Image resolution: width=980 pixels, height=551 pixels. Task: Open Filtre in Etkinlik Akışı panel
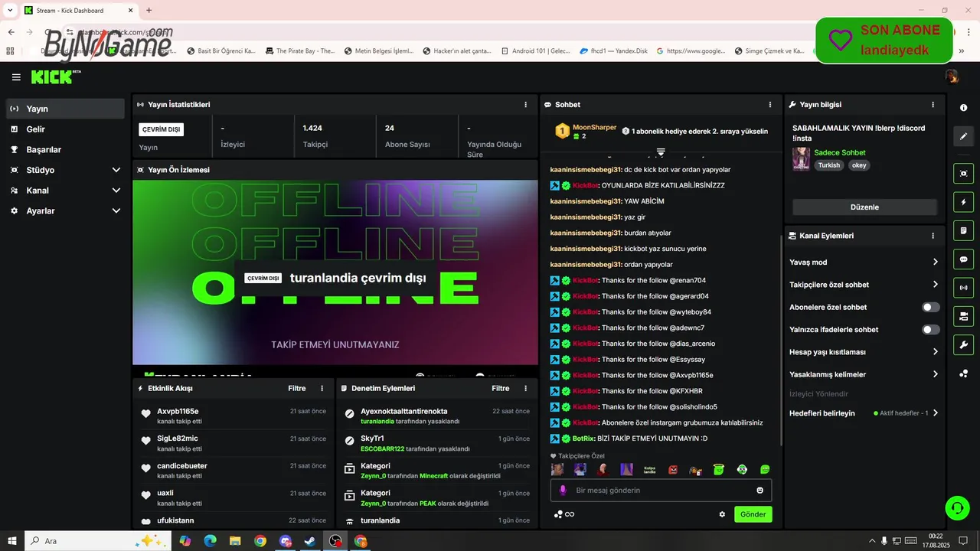(297, 389)
